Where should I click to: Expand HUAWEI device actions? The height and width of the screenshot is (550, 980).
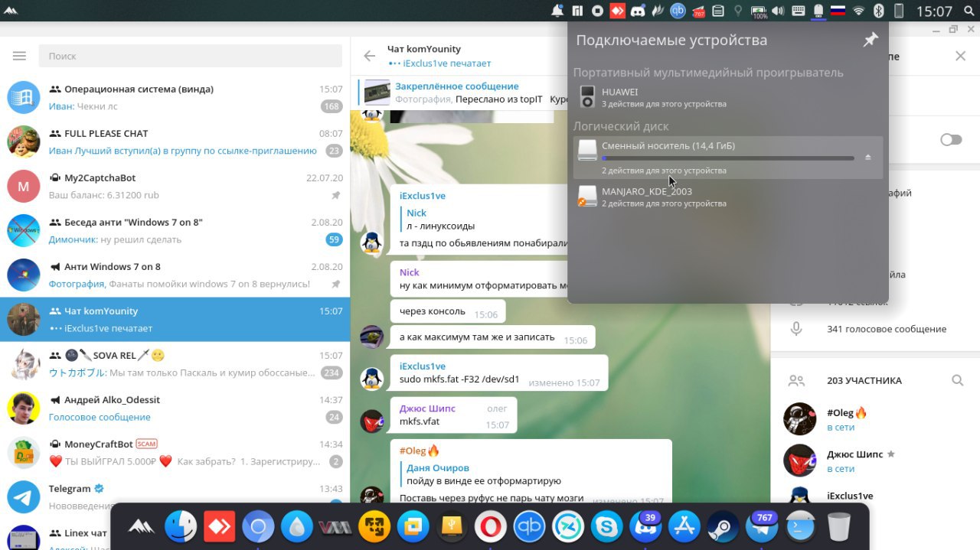[x=727, y=97]
